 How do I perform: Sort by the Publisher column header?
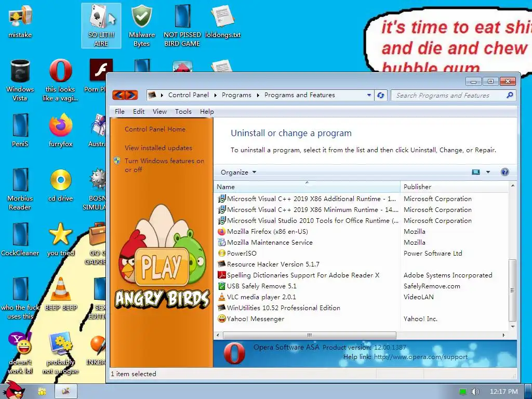point(454,187)
